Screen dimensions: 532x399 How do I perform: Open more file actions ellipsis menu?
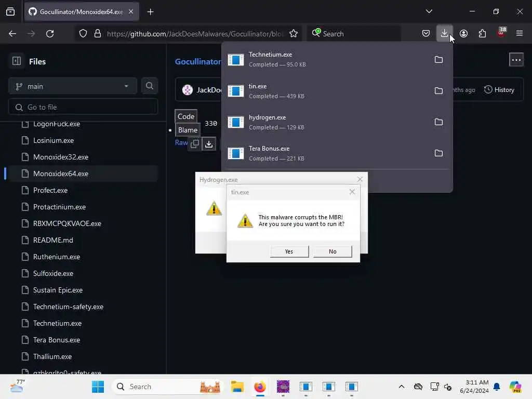[516, 60]
